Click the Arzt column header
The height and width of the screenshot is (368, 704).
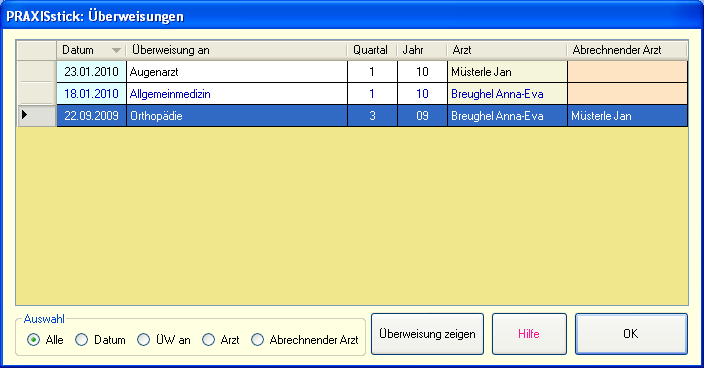coord(507,50)
